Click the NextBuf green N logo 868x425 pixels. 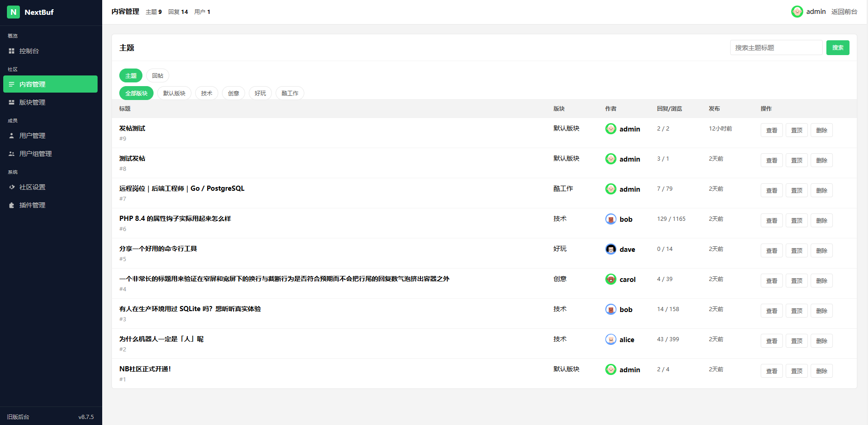click(13, 12)
